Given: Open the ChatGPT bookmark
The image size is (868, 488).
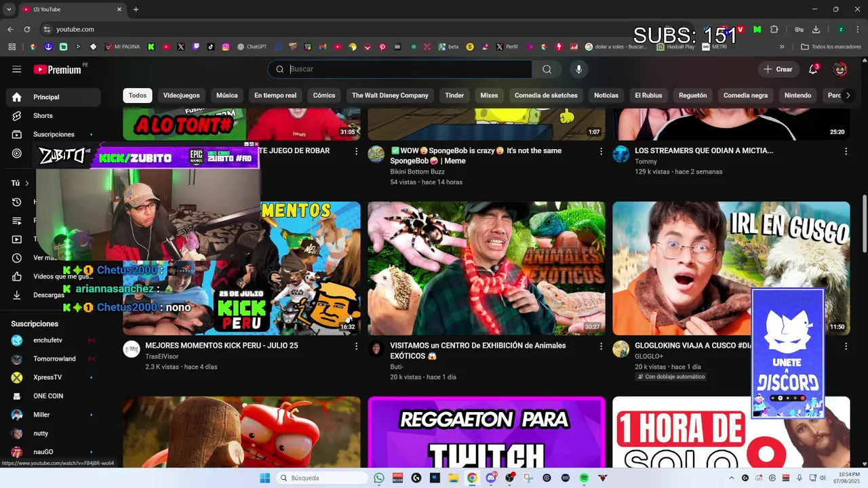Looking at the screenshot, I should pyautogui.click(x=252, y=47).
